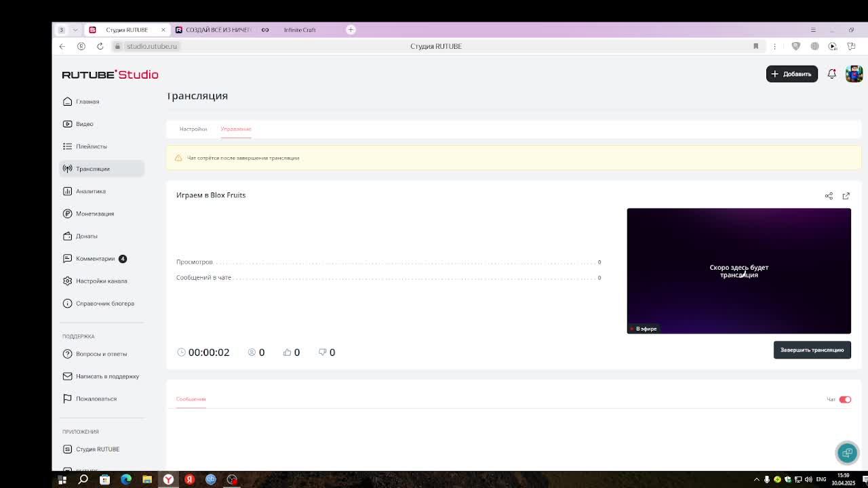Click the Добавить button
Viewport: 868px width, 488px height.
792,74
